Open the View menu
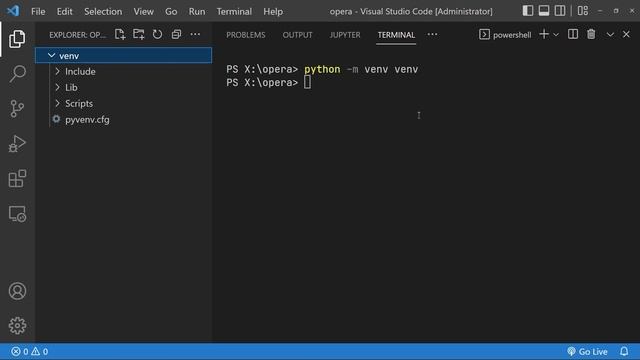This screenshot has height=360, width=640. click(x=143, y=11)
